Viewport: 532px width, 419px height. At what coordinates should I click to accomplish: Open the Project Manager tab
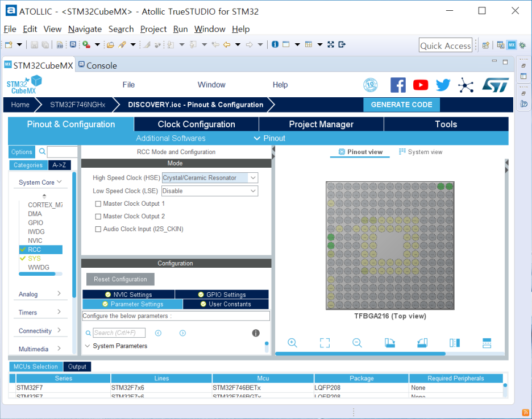[321, 124]
